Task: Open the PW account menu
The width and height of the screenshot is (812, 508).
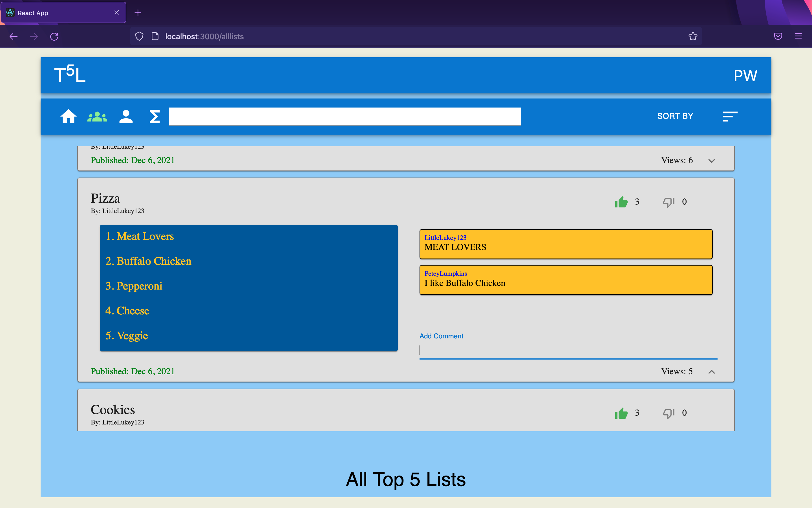Action: click(745, 76)
